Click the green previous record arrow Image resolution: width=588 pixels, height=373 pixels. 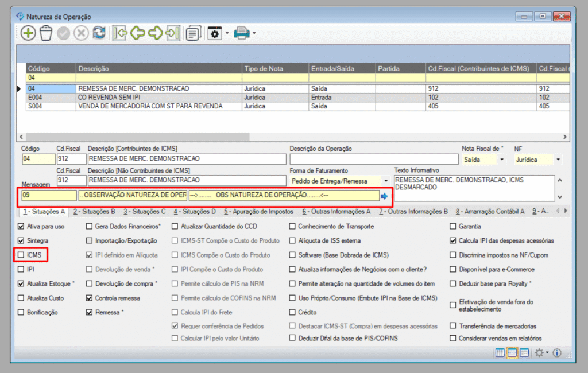[137, 33]
